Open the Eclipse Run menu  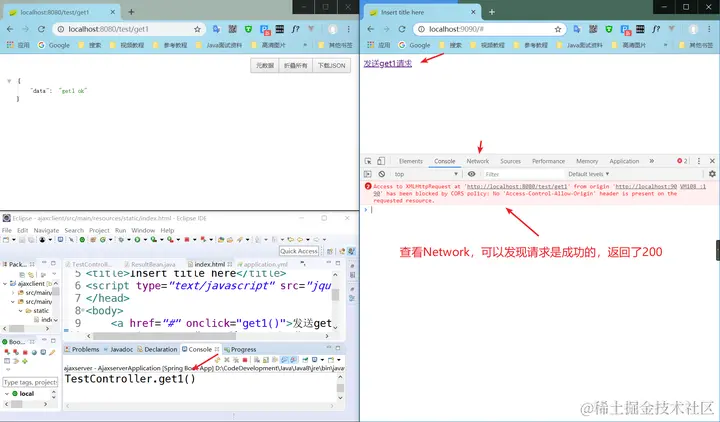pos(120,230)
